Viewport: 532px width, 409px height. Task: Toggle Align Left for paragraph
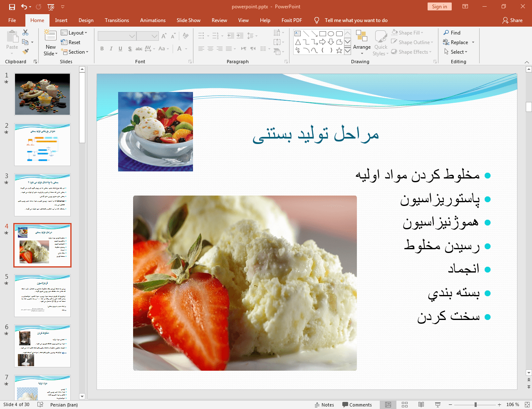(x=201, y=49)
